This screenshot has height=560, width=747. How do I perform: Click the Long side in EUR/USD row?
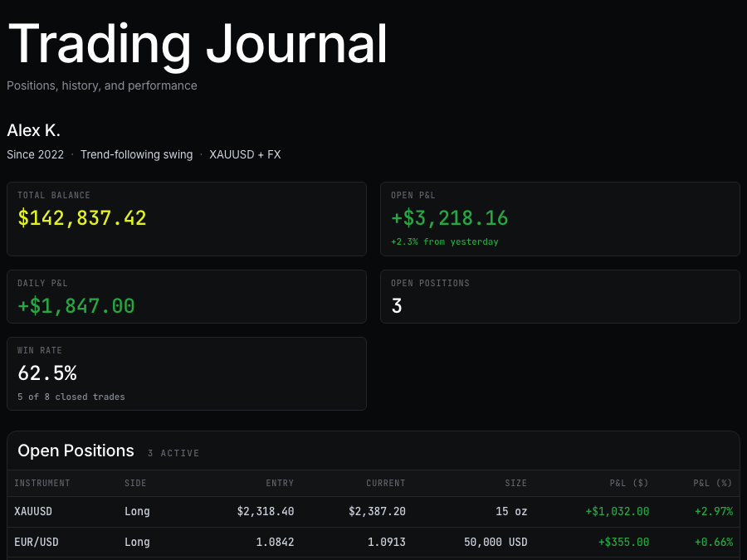(137, 543)
